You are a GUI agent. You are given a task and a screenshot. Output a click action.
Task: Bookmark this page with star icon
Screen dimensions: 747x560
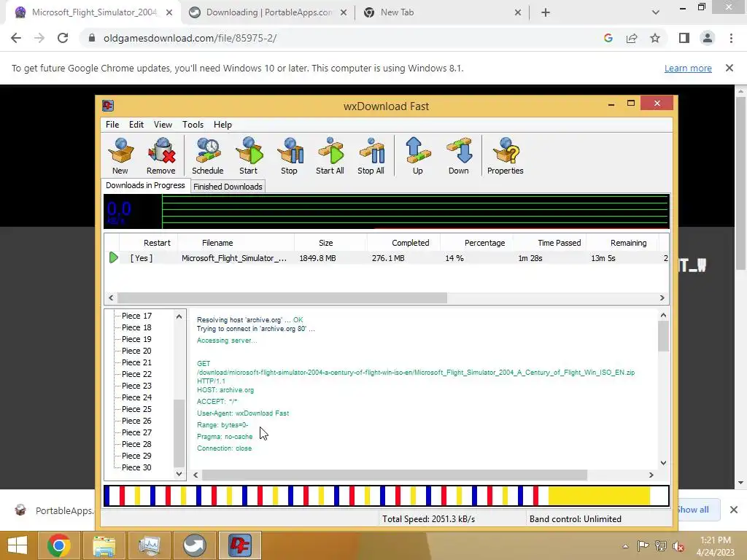tap(655, 38)
